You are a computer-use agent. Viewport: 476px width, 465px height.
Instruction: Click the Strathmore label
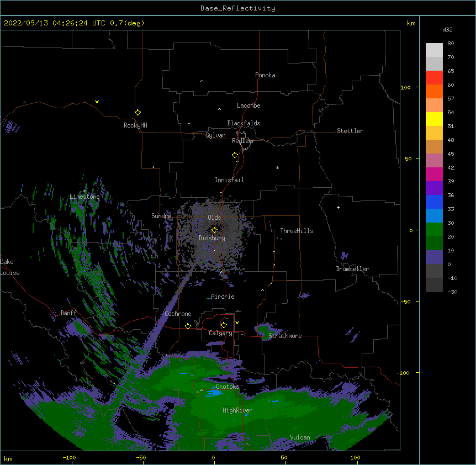pos(285,336)
